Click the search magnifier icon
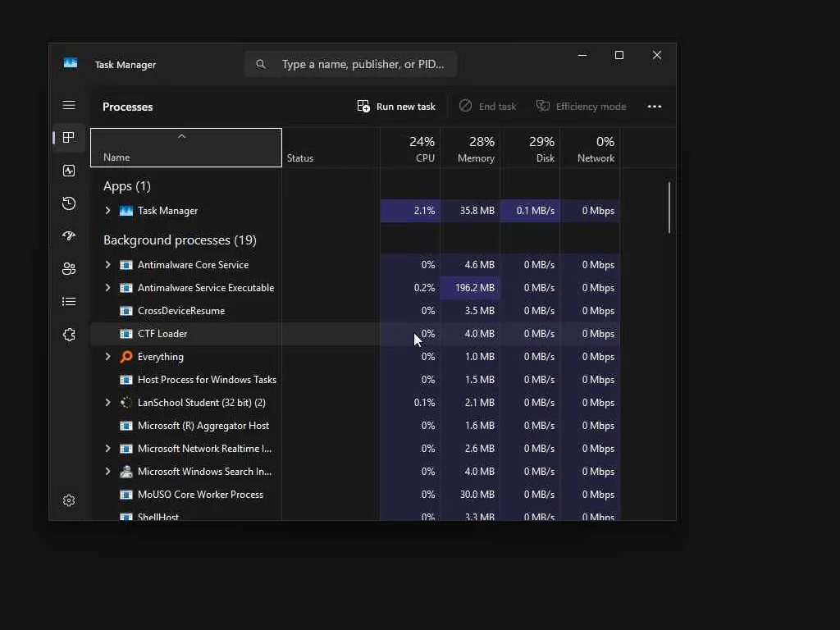840x630 pixels. click(x=261, y=64)
